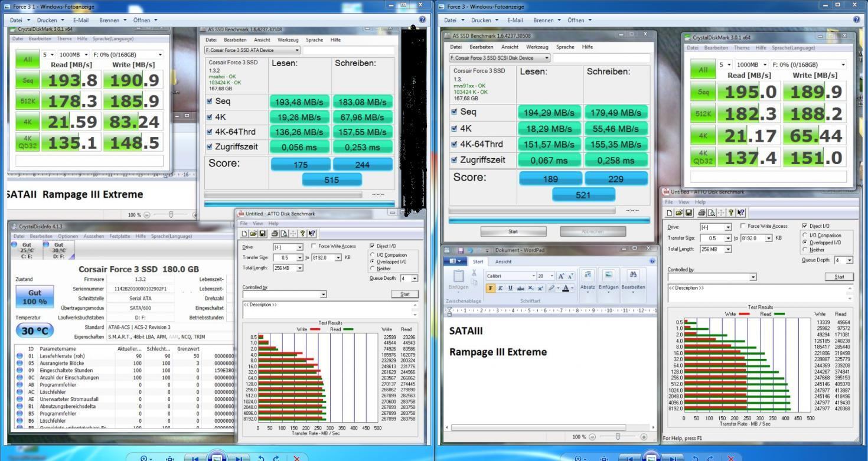
Task: Open Drive dropdown in ATTO, Force 3 1 window
Action: (x=299, y=247)
